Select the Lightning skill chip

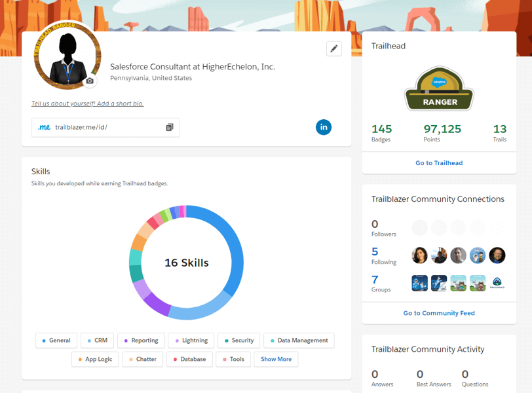click(x=191, y=341)
